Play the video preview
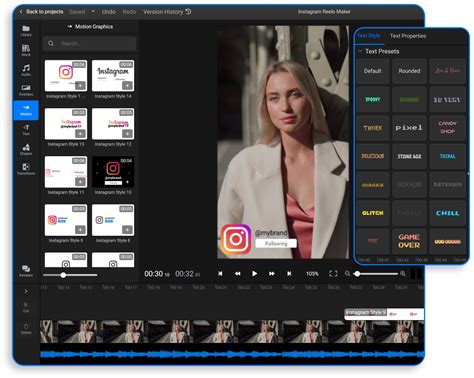 click(x=255, y=274)
